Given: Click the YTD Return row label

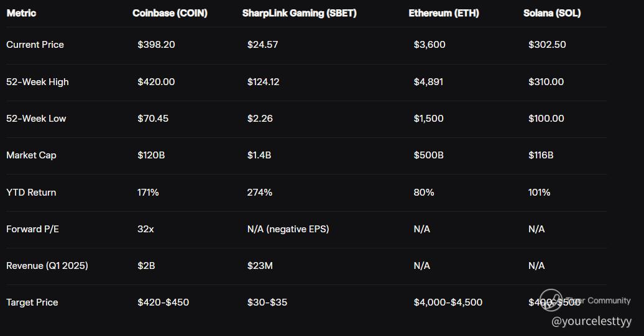Looking at the screenshot, I should 31,193.
